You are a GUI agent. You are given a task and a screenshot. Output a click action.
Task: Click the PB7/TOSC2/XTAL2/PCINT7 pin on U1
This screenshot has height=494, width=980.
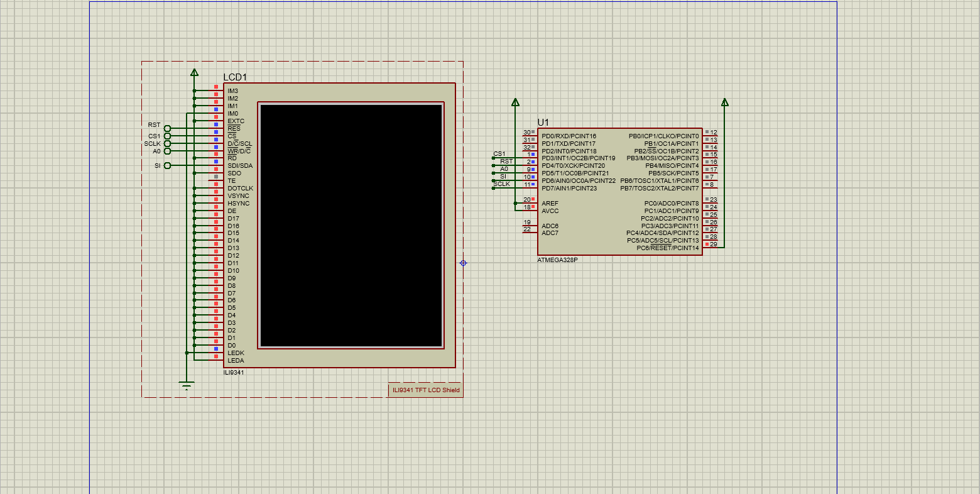(x=659, y=189)
